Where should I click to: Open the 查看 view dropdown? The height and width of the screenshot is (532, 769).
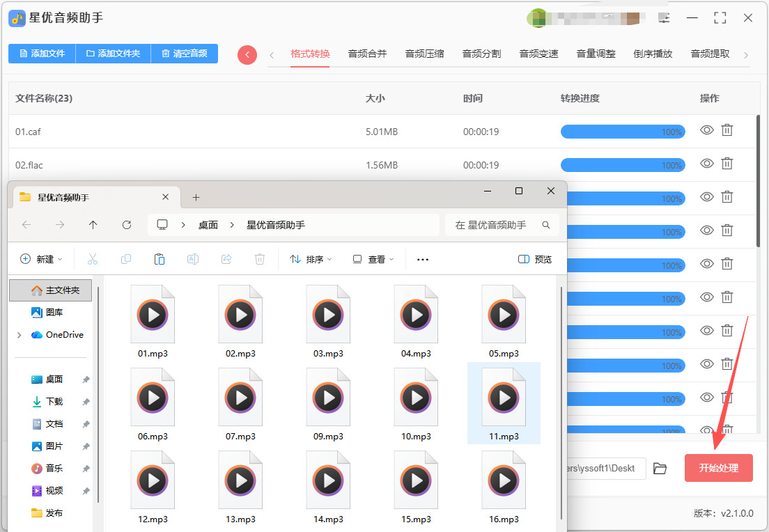point(373,259)
